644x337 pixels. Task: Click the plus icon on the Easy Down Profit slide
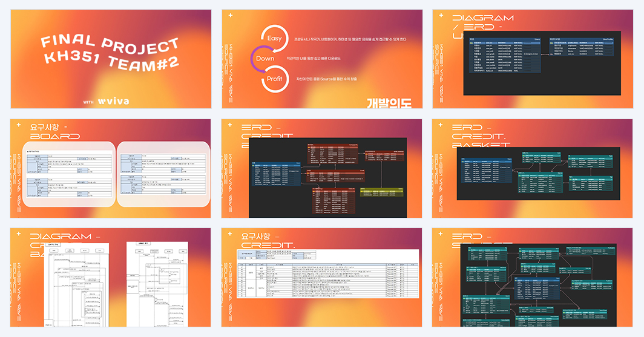[231, 16]
